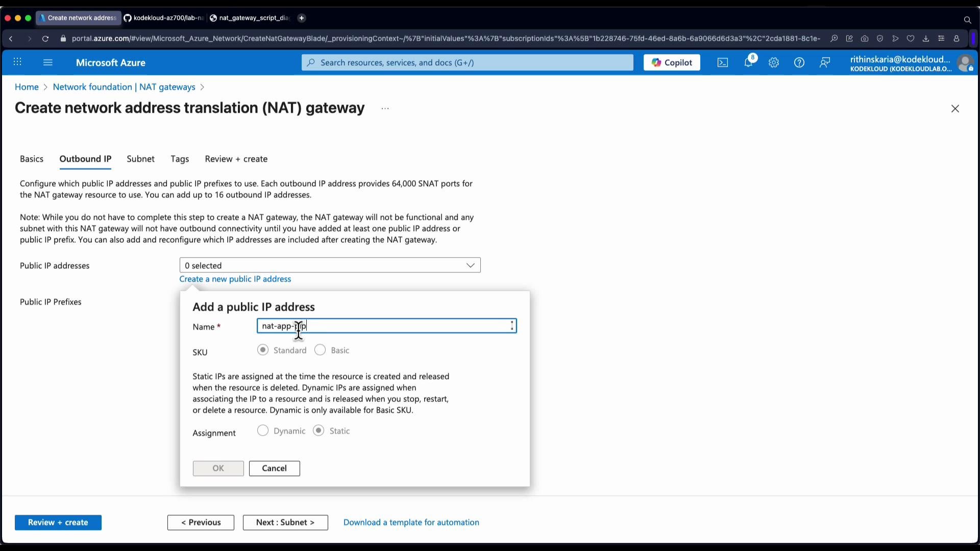Open the Help question mark icon

click(x=799, y=63)
